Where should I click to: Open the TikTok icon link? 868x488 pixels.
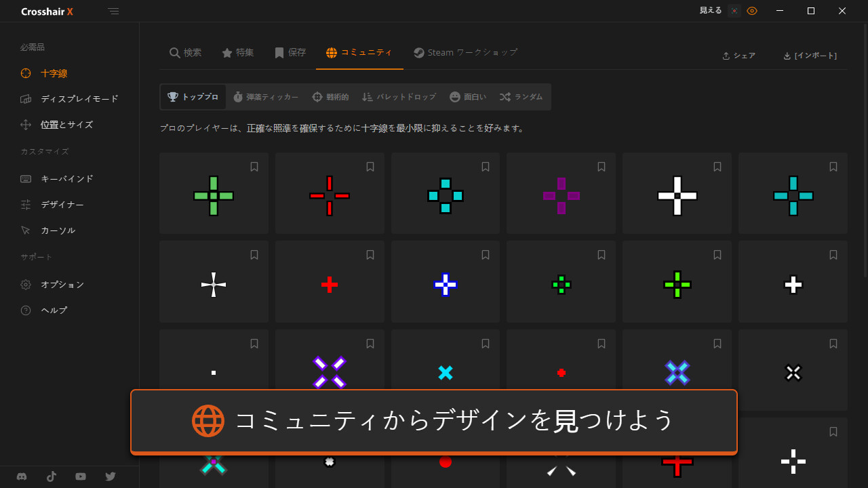(x=52, y=476)
